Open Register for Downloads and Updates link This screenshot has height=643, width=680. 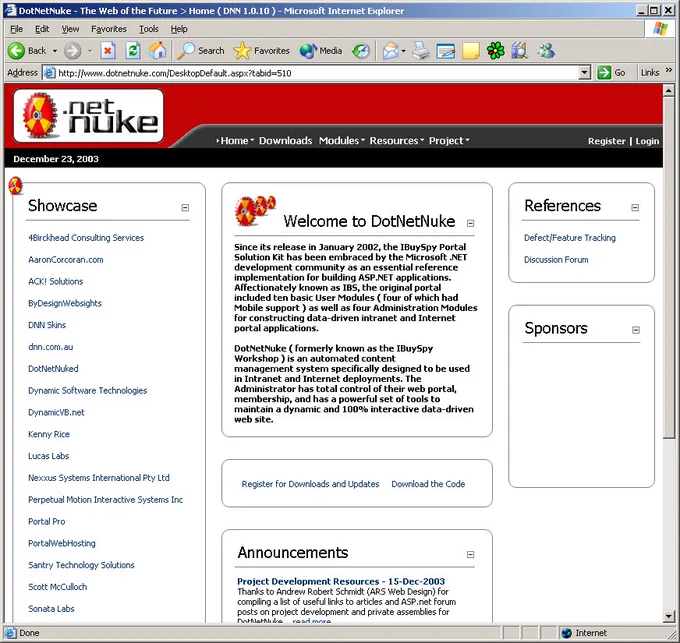coord(310,484)
